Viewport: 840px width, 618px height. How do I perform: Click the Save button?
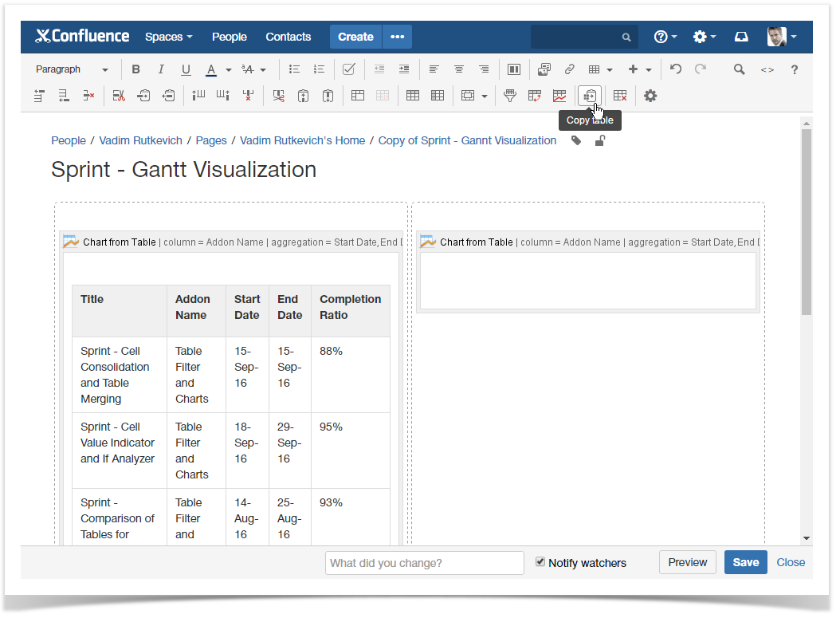[x=745, y=562]
